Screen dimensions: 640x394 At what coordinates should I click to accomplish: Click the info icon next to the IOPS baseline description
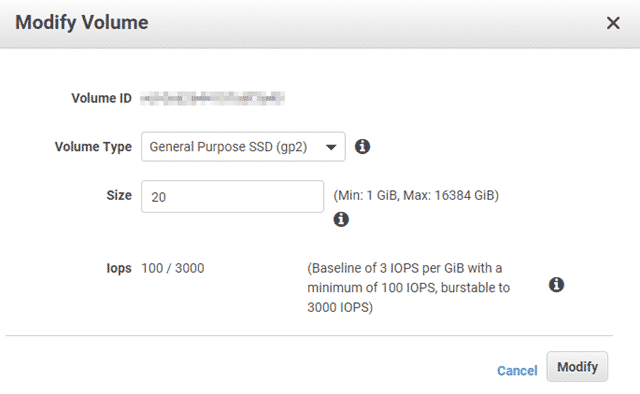556,285
